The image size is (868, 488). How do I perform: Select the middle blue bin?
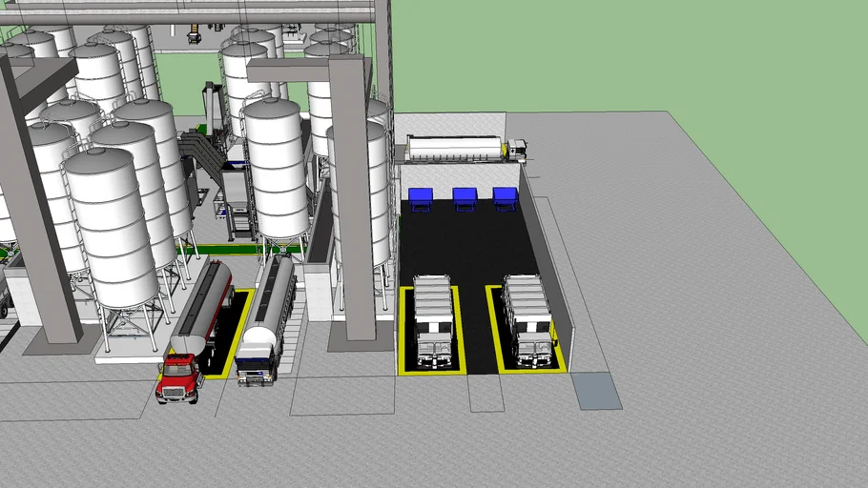click(x=465, y=197)
